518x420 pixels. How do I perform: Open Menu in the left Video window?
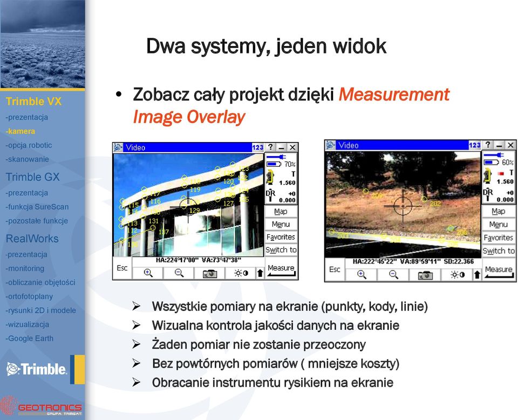tap(281, 225)
